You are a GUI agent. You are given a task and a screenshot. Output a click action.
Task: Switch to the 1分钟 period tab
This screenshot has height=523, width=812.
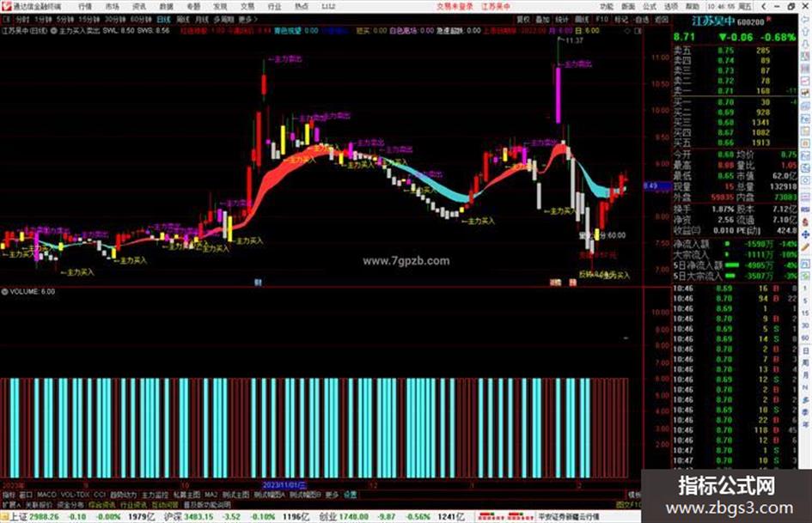44,19
